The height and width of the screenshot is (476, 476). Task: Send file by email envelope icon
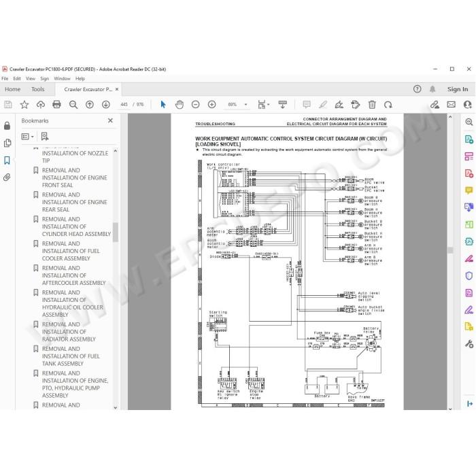451,105
